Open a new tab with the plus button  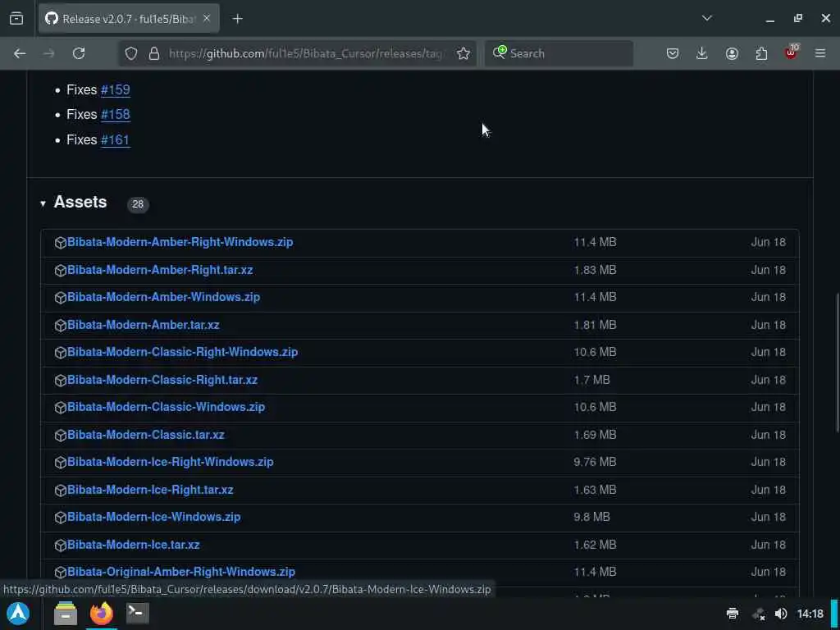237,19
